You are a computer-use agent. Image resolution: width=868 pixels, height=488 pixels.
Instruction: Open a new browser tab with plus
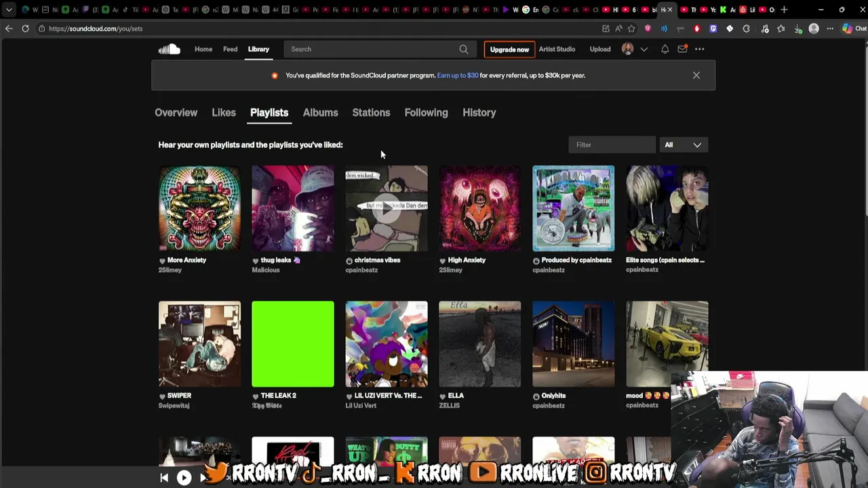click(x=784, y=9)
